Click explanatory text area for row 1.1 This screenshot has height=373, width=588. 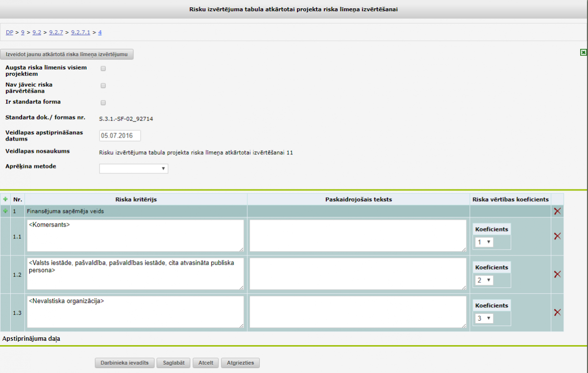[358, 235]
